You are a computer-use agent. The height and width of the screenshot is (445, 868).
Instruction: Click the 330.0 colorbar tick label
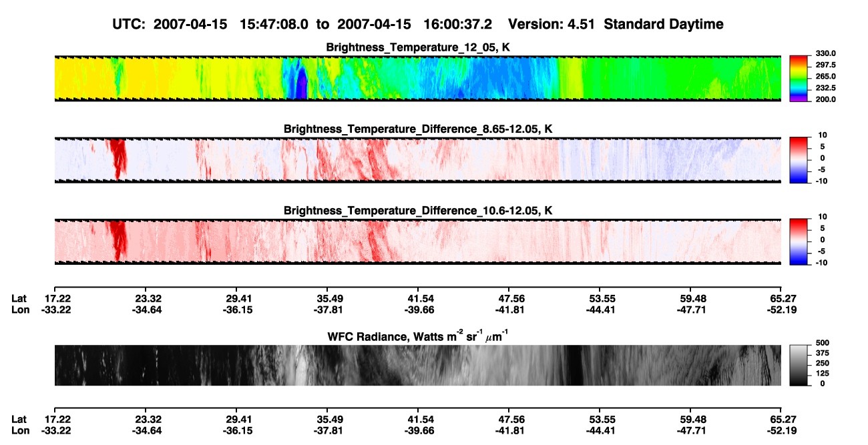pyautogui.click(x=827, y=53)
